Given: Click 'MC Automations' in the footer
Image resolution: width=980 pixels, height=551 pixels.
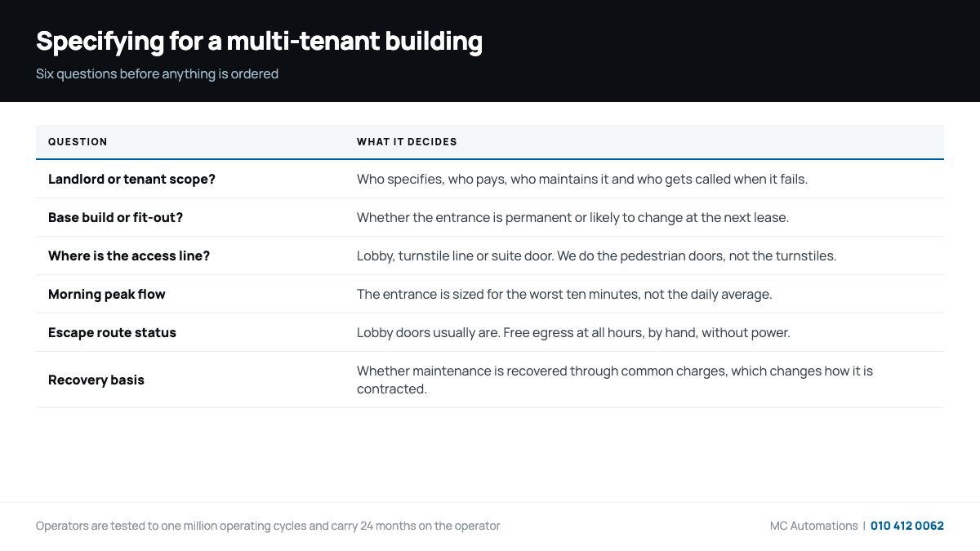Looking at the screenshot, I should tap(813, 526).
